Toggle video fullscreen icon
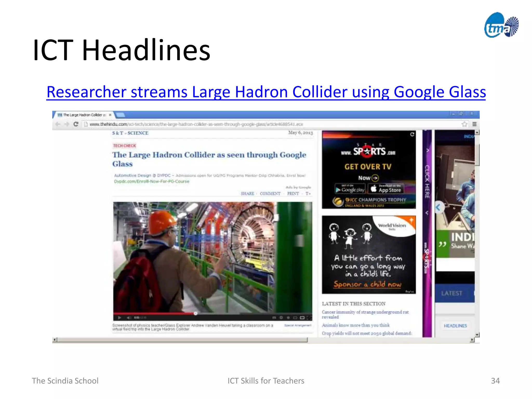 309,317
